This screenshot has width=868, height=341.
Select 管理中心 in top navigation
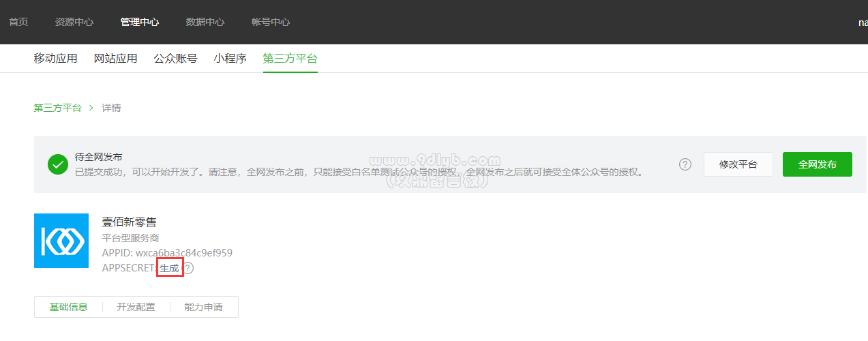pyautogui.click(x=140, y=22)
